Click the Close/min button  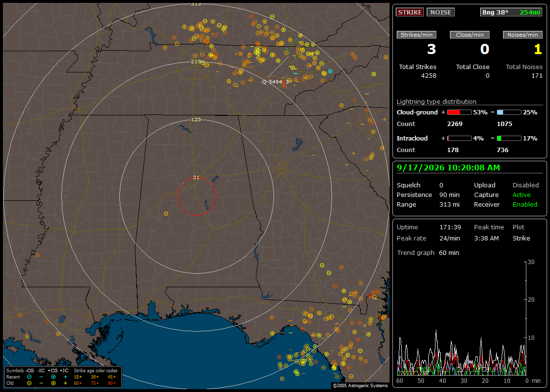(x=470, y=35)
